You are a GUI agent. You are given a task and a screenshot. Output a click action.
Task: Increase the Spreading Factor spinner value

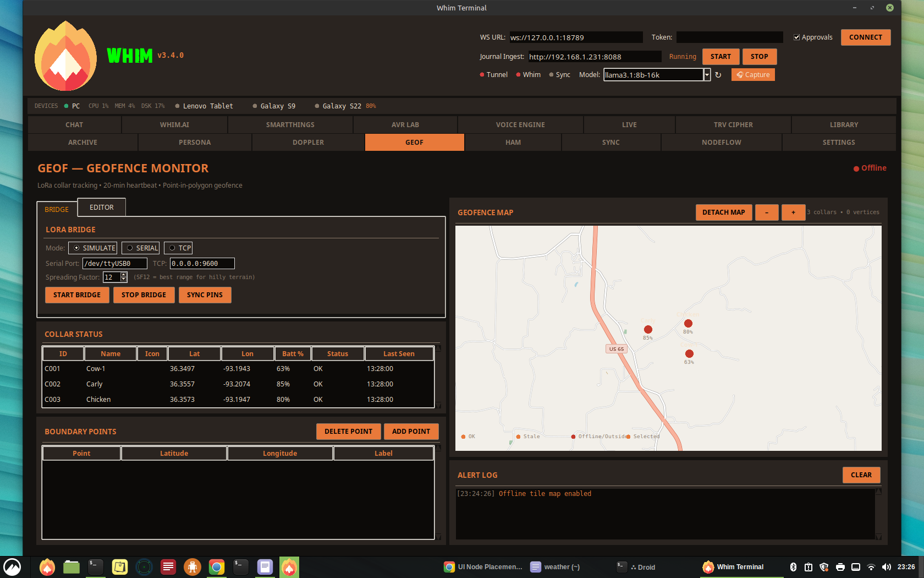124,275
